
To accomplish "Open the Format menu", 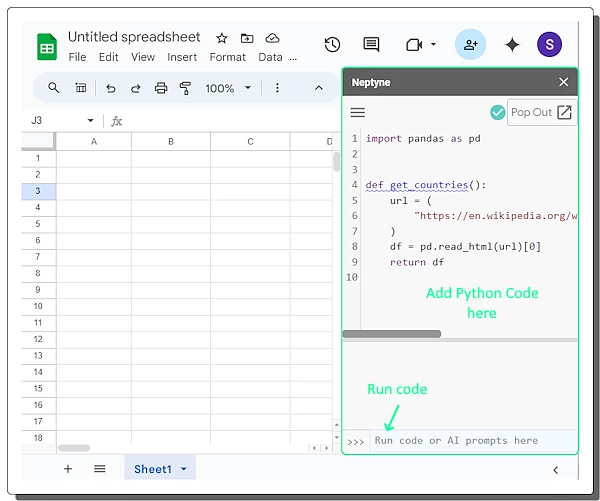I will [228, 57].
